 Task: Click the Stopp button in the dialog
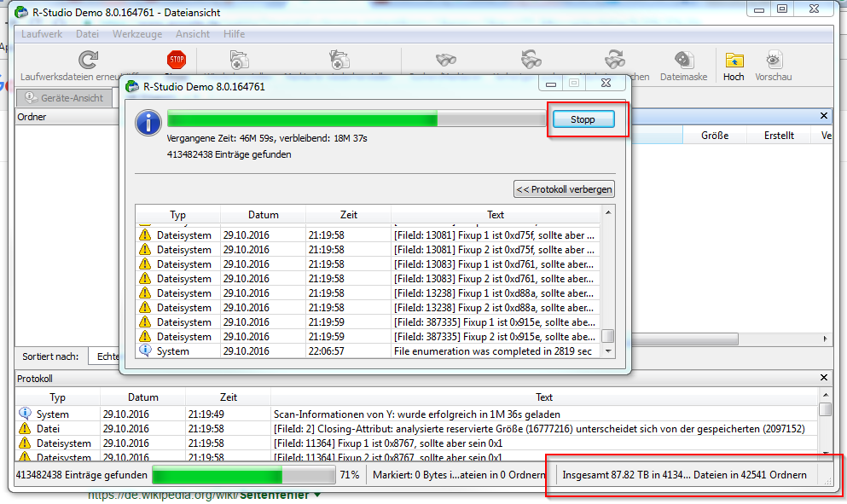[x=583, y=119]
